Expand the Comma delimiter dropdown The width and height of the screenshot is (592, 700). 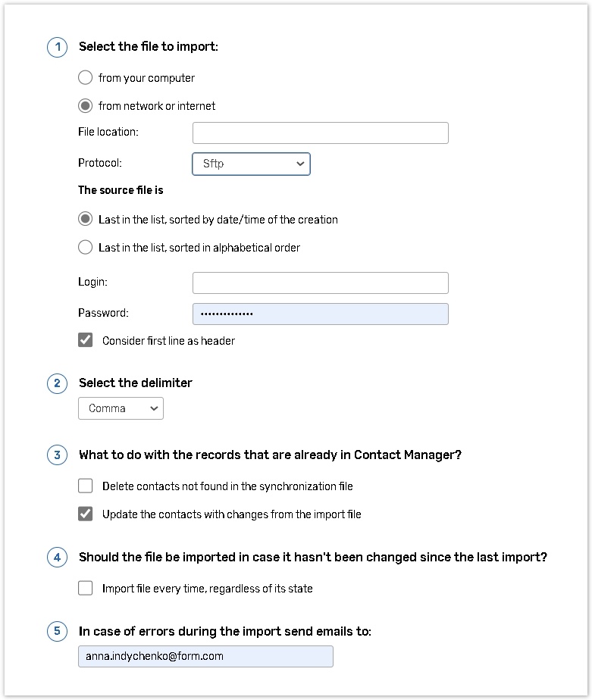coord(121,409)
